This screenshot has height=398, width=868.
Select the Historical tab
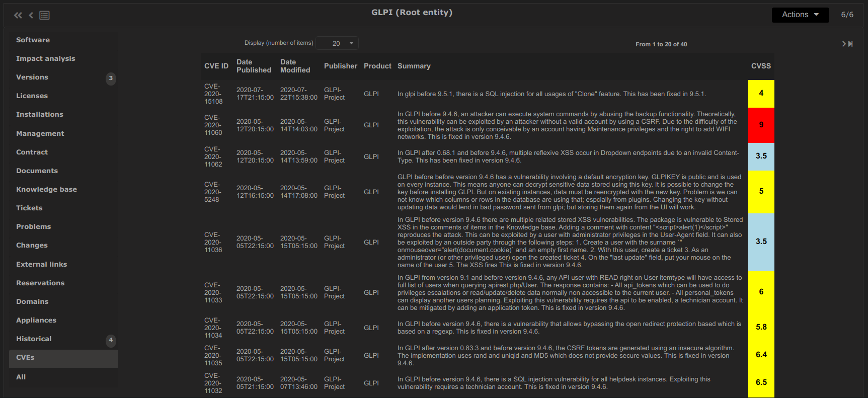34,339
